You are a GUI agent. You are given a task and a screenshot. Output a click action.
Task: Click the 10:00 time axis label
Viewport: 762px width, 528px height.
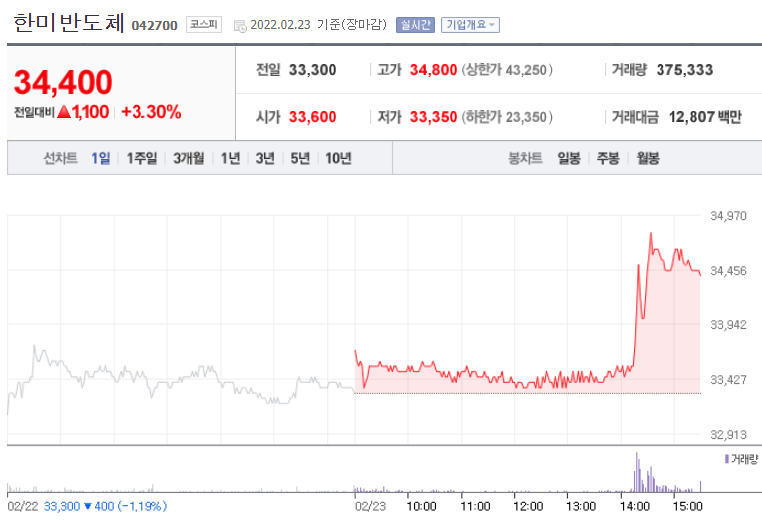pos(421,507)
